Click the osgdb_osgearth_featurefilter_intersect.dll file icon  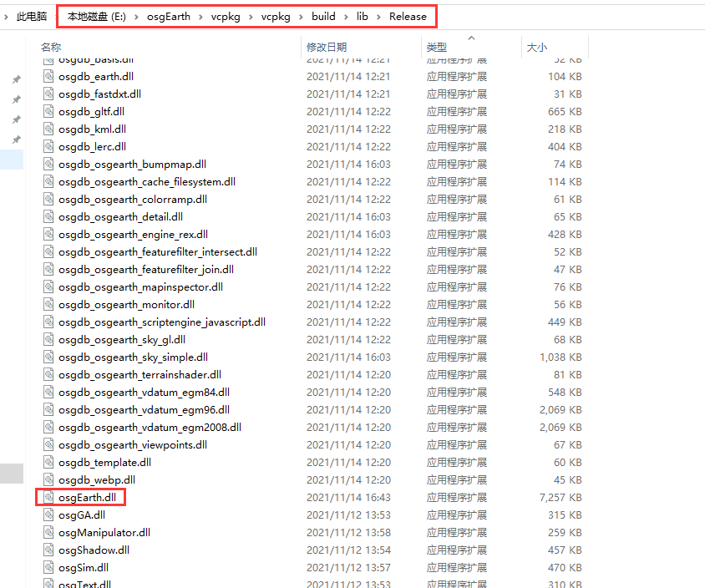(48, 251)
